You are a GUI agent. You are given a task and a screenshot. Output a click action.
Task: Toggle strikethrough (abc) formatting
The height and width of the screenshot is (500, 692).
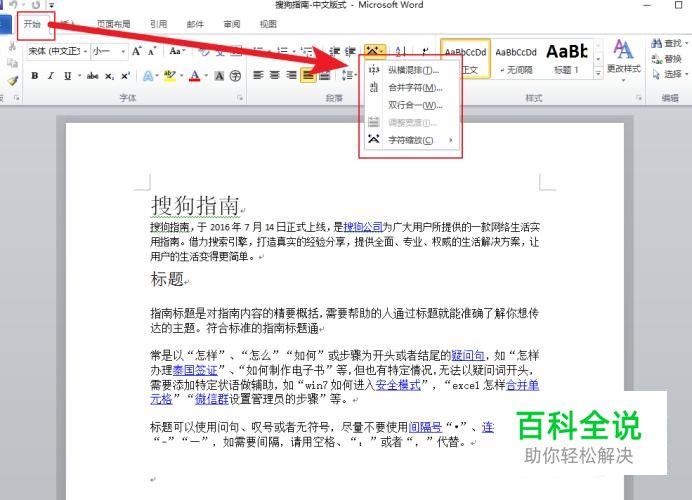tap(92, 76)
